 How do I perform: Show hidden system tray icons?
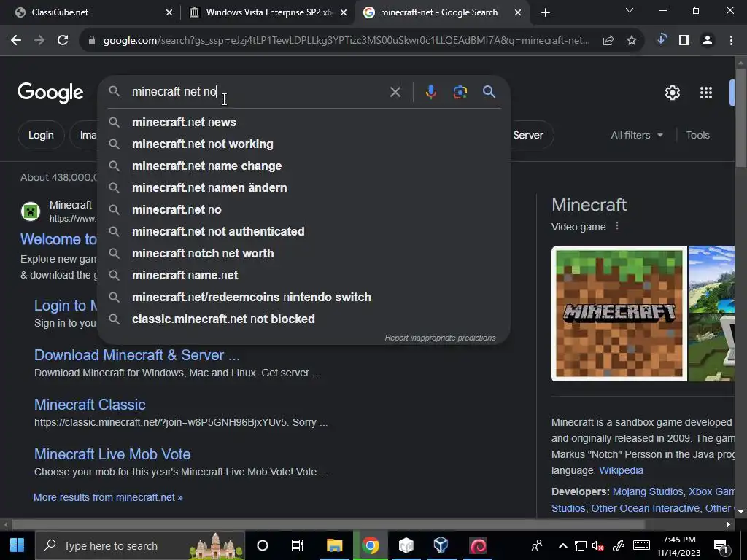pyautogui.click(x=562, y=545)
